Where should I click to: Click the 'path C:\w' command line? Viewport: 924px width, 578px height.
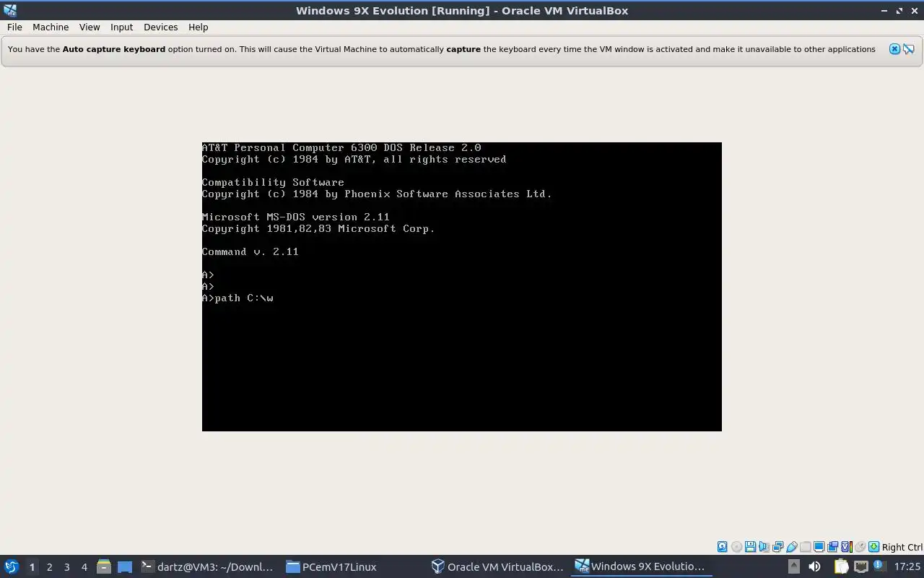237,298
